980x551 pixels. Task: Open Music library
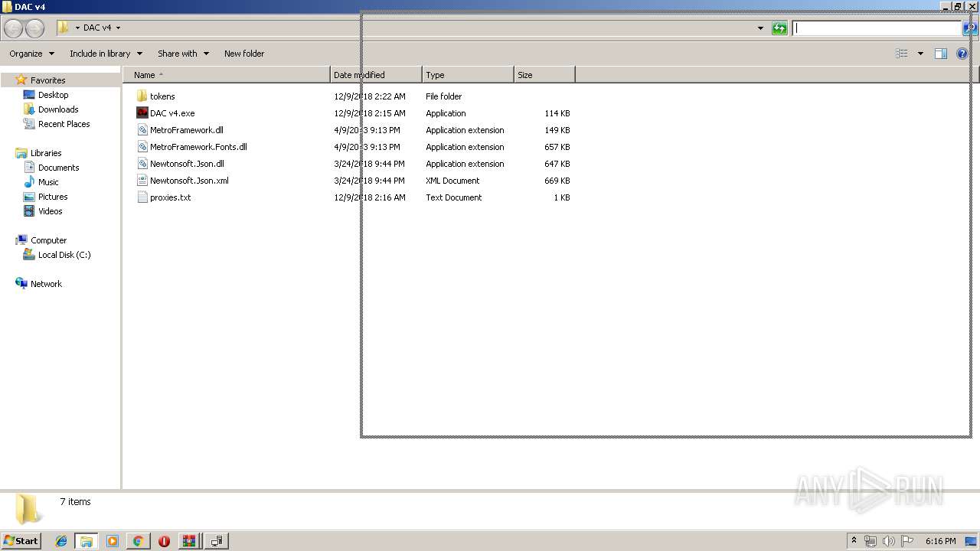point(48,182)
